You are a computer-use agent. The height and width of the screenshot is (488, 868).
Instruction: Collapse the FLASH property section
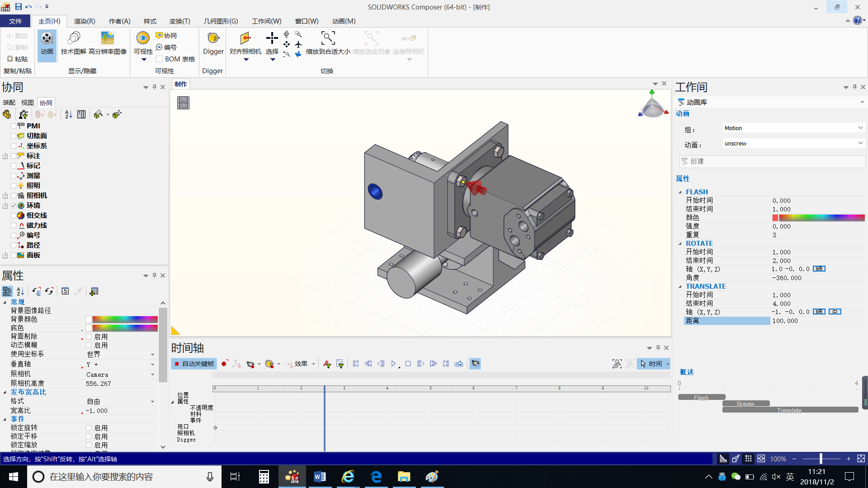point(681,192)
